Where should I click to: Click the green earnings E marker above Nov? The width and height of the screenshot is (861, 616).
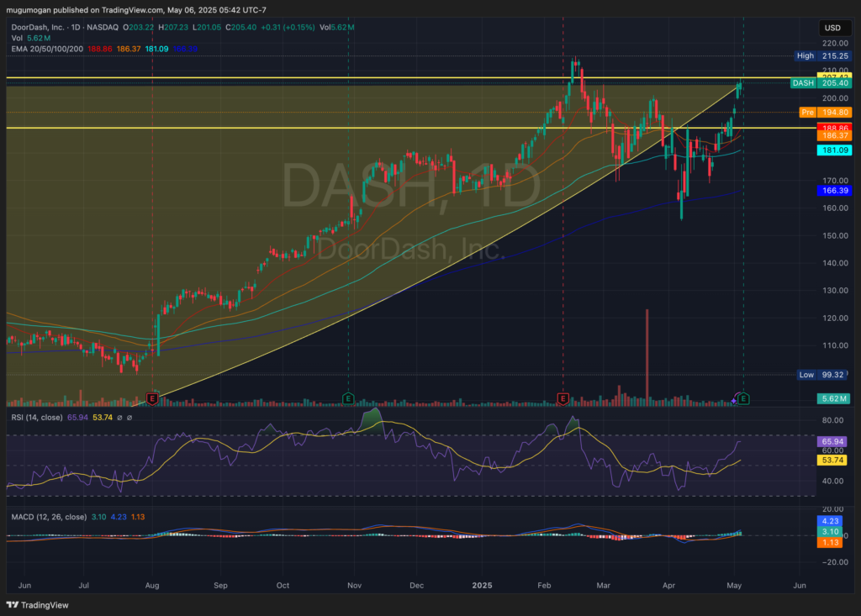tap(348, 398)
